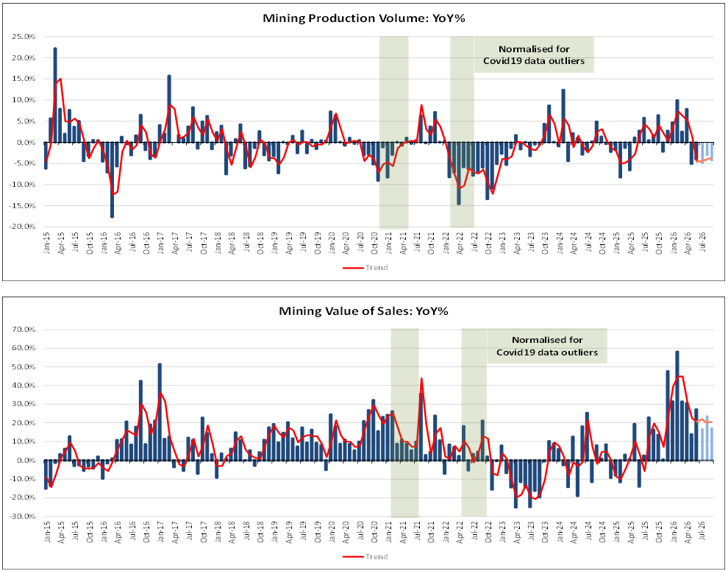The image size is (728, 571).
Task: Click Oct-17 x-axis label in Production Volume chart
Action: tap(204, 243)
